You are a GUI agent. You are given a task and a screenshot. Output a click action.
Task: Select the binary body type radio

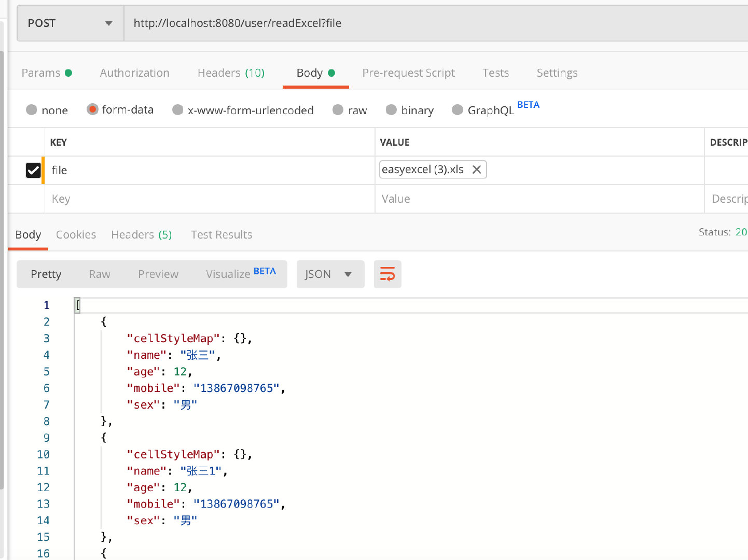coord(392,110)
